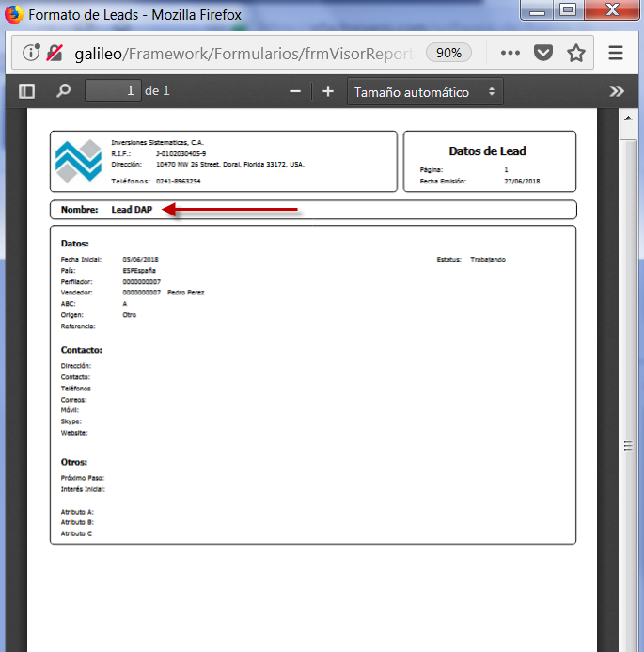Image resolution: width=644 pixels, height=652 pixels.
Task: Open the Tamaño automático zoom dropdown
Action: (x=425, y=92)
